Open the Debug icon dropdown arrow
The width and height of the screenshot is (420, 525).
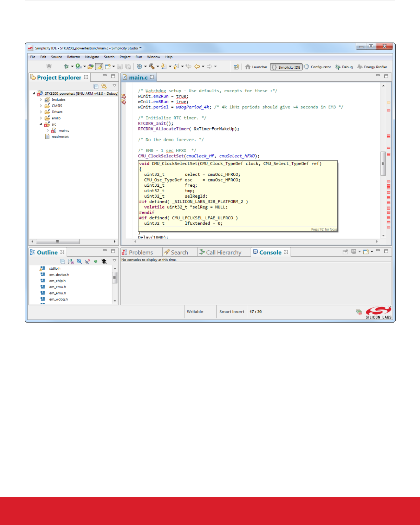pos(72,67)
